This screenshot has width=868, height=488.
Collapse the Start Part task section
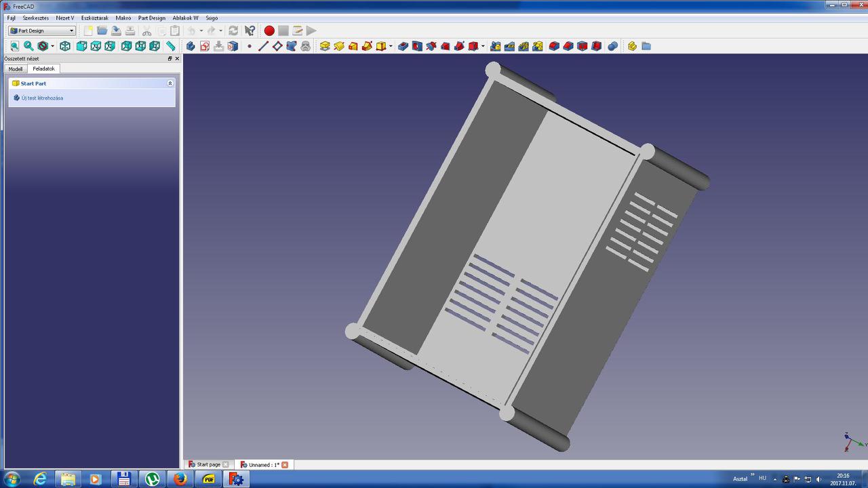[x=170, y=83]
